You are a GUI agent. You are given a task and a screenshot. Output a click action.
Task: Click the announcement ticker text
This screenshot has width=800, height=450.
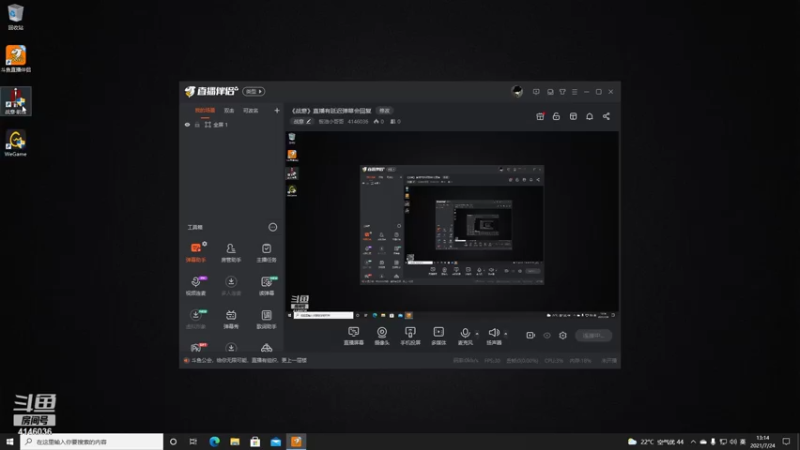(x=249, y=360)
